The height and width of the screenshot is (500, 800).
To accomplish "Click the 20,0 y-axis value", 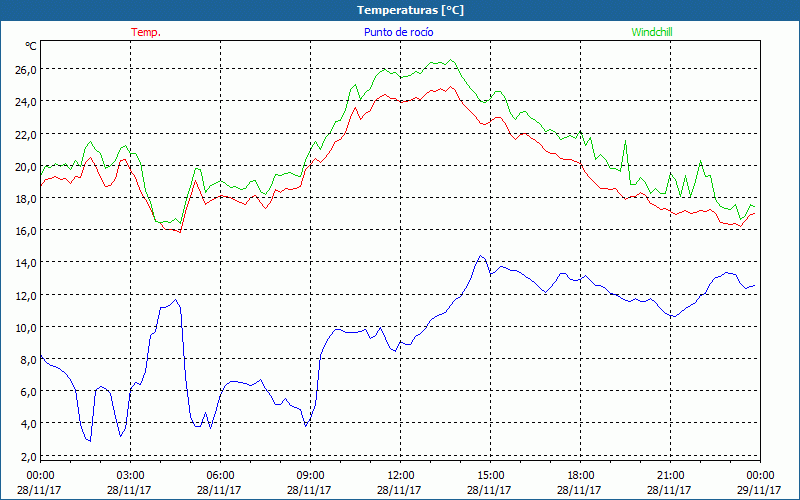I will coord(26,167).
